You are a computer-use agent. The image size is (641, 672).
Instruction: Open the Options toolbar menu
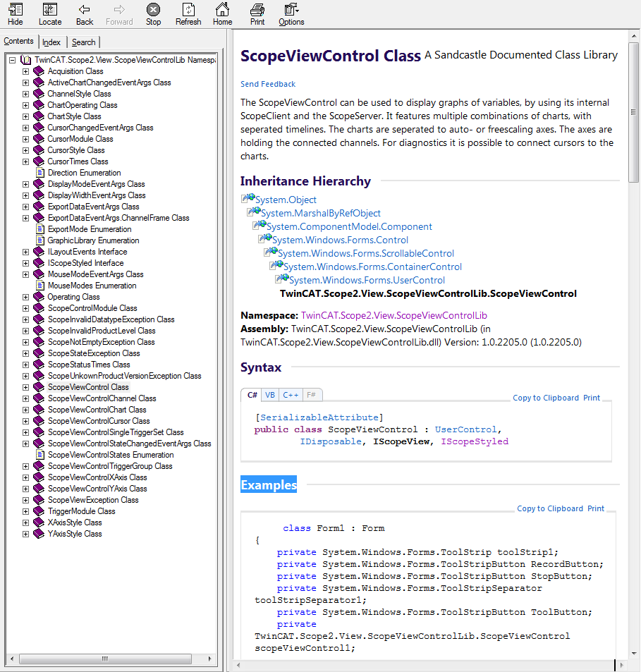[291, 14]
